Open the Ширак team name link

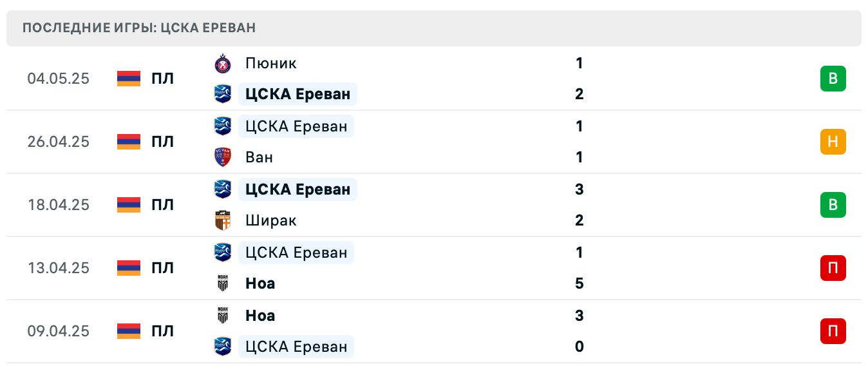[271, 220]
